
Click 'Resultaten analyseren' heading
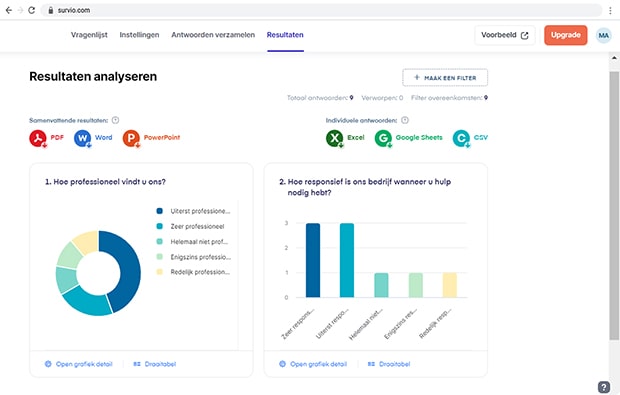(x=93, y=76)
